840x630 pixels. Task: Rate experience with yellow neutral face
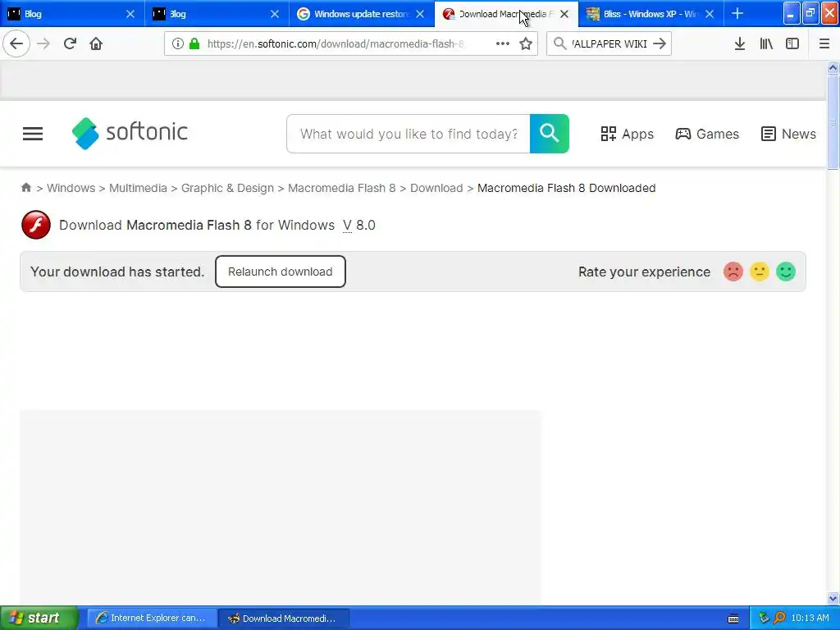pos(760,272)
